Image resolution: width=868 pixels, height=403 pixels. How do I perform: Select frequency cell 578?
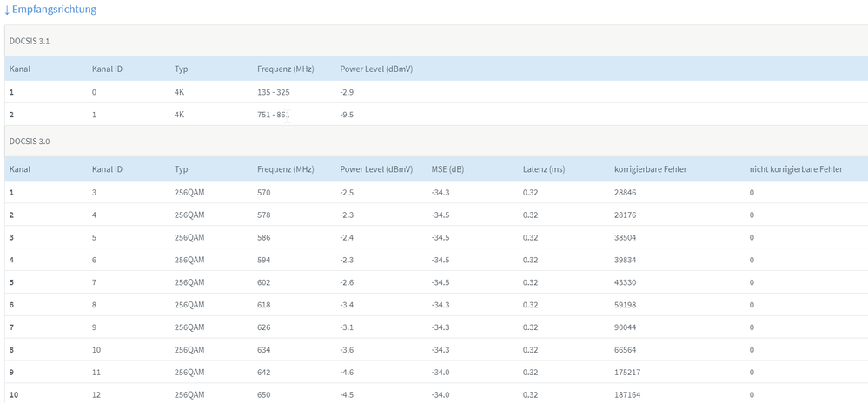264,215
